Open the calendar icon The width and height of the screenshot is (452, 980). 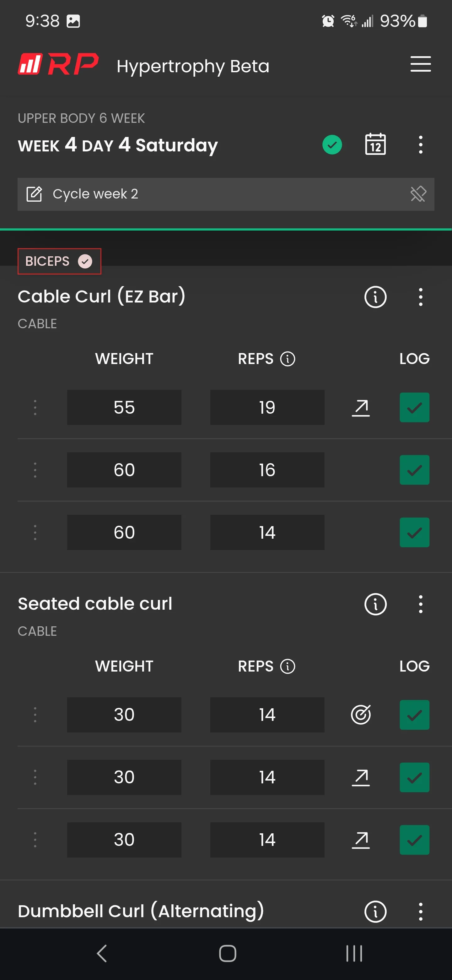coord(375,144)
